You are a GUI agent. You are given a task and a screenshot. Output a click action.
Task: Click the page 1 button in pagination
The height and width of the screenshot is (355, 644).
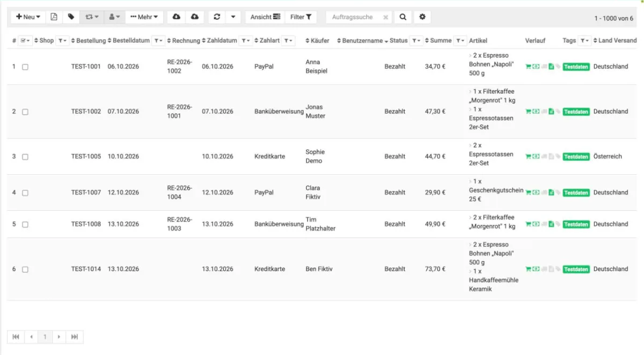click(x=45, y=337)
